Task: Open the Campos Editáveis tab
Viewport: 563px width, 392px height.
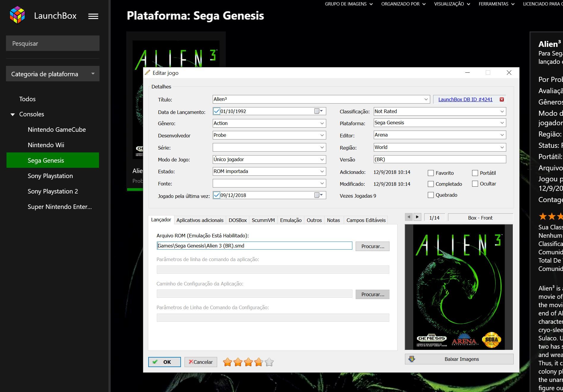Action: [x=366, y=220]
